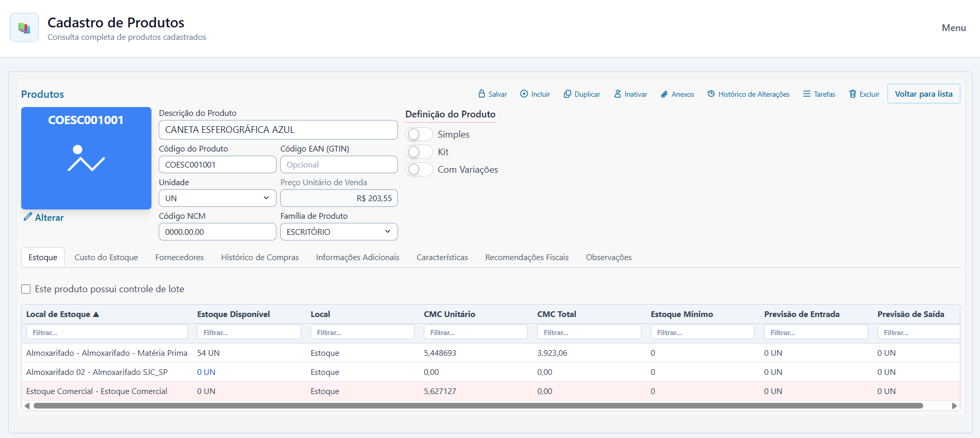Image resolution: width=980 pixels, height=438 pixels.
Task: Delete product with Excluir trash icon
Action: pos(853,94)
